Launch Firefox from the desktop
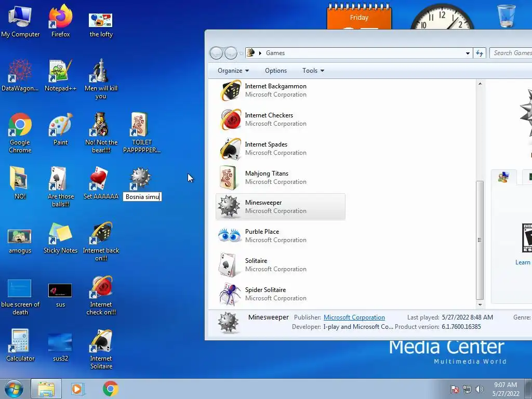The image size is (532, 399). point(60,21)
